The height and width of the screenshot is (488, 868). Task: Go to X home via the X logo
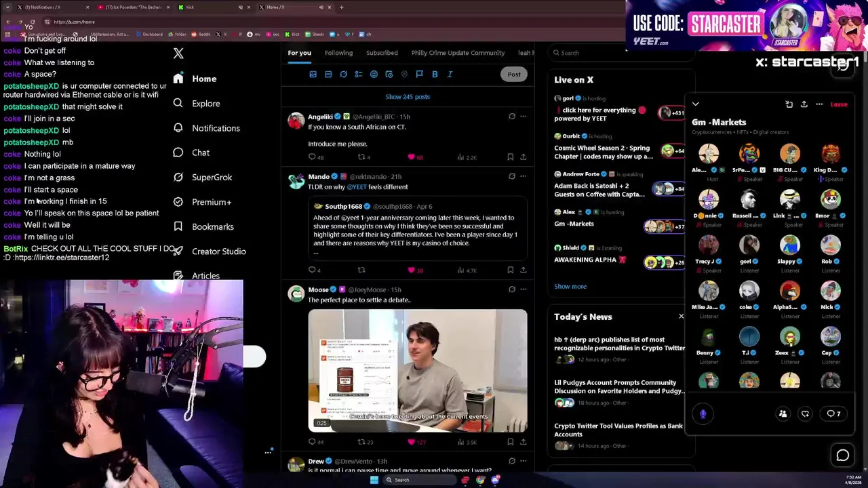tap(178, 54)
